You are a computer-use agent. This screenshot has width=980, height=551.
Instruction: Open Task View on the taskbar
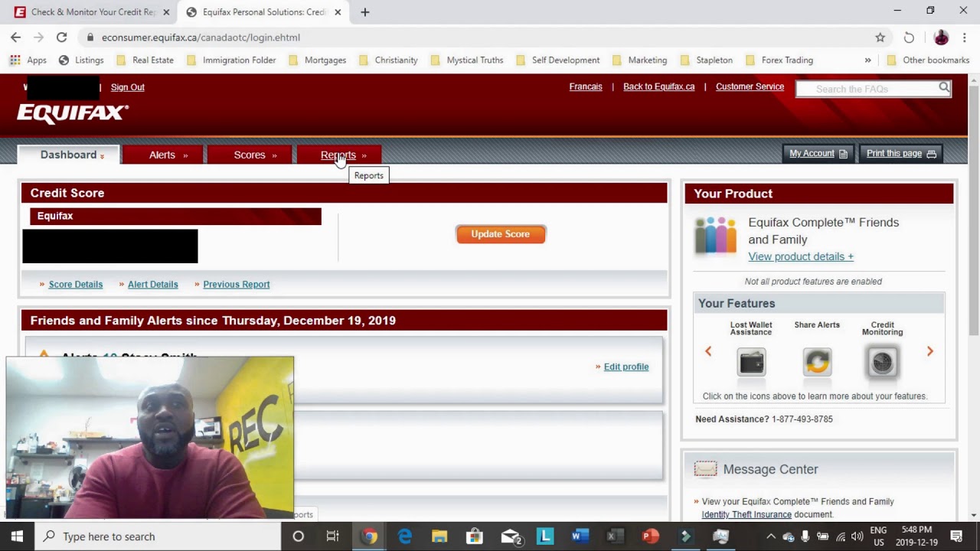click(333, 536)
